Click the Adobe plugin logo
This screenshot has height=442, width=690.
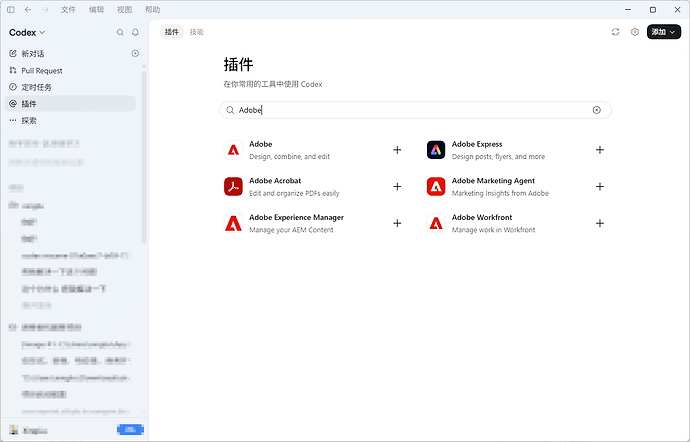(233, 150)
